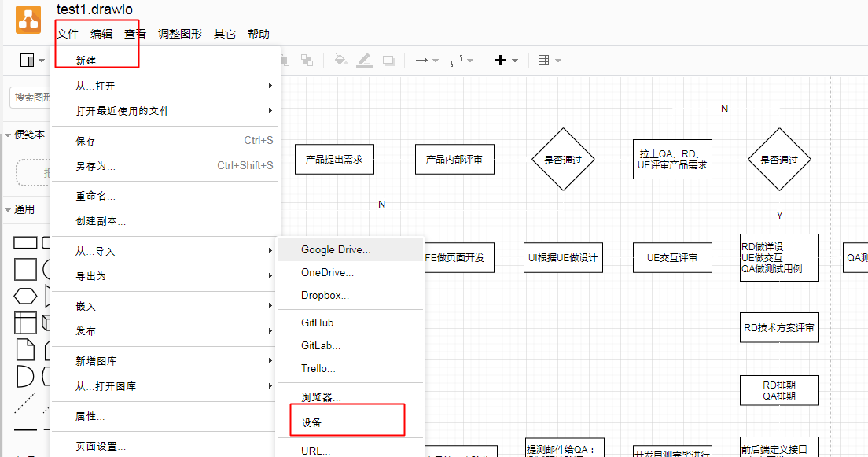Select the Rectangle shape in the 通用 palette
868x457 pixels.
[24, 243]
